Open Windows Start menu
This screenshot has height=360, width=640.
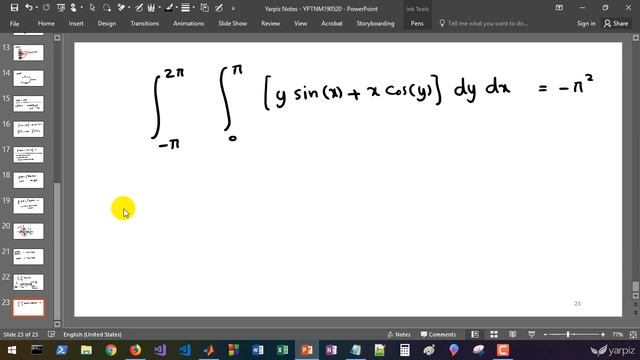coord(11,350)
